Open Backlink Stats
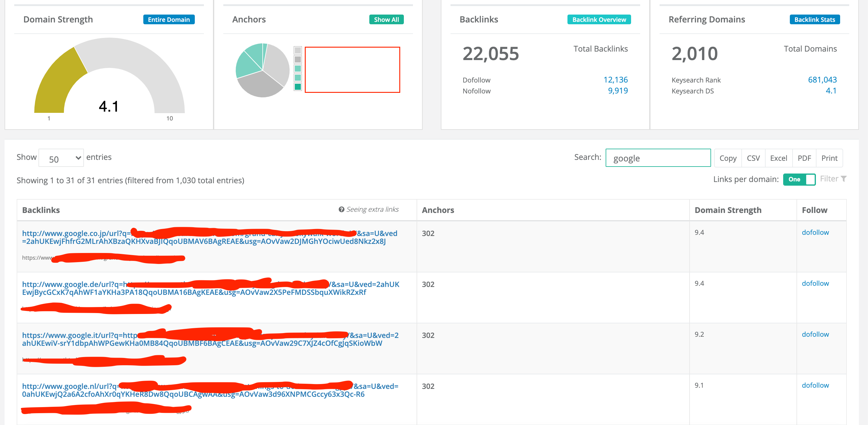This screenshot has height=425, width=868. pyautogui.click(x=814, y=19)
